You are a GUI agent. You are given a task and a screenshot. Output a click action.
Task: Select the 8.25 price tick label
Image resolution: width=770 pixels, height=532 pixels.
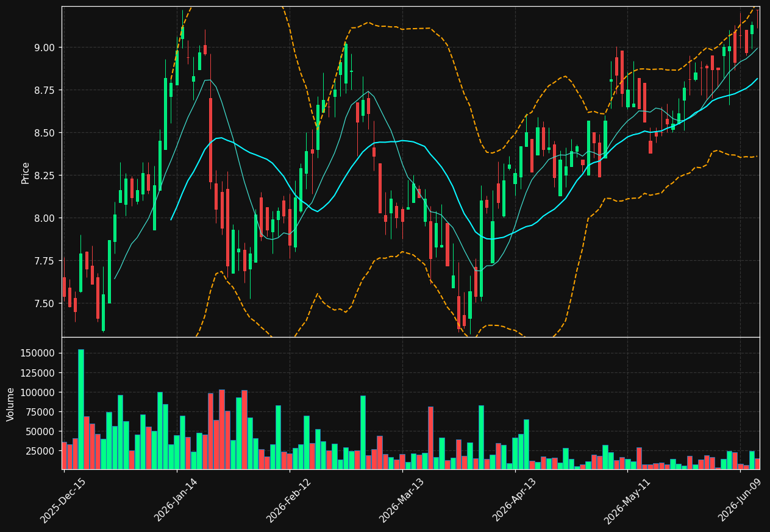45,176
